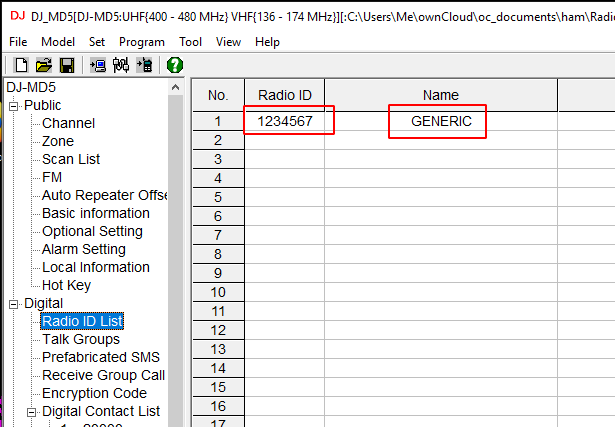The image size is (615, 427).
Task: Open the Tool menu
Action: click(x=190, y=42)
